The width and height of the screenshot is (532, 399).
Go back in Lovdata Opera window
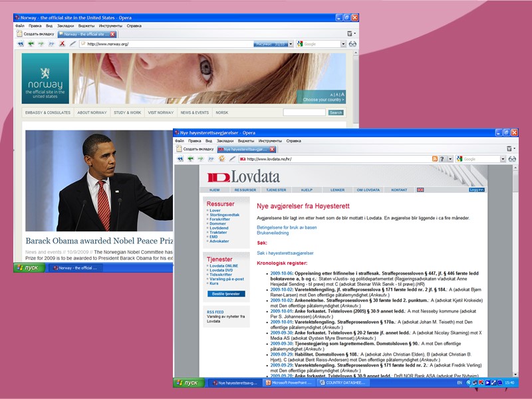click(191, 159)
